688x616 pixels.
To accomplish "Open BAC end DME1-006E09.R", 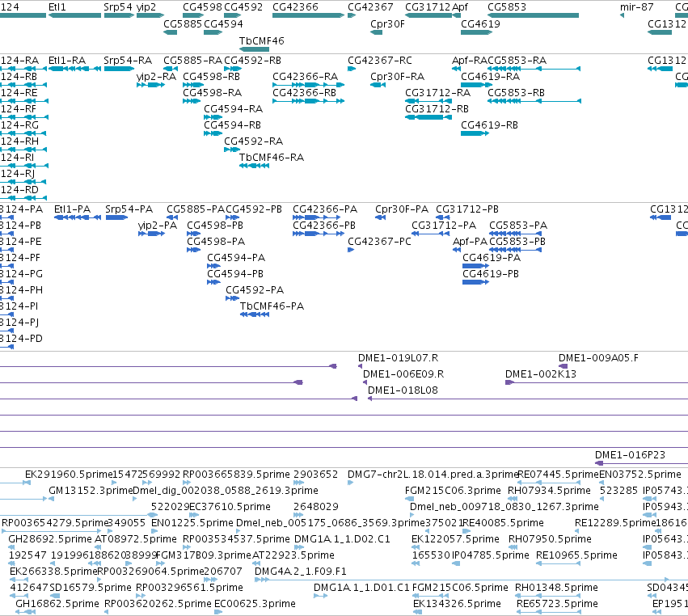I will pos(365,382).
